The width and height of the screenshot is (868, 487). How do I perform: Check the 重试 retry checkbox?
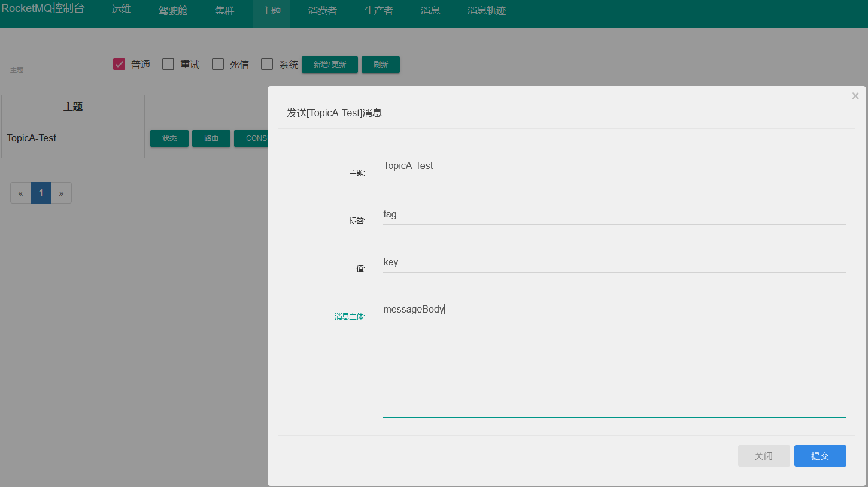pyautogui.click(x=168, y=64)
